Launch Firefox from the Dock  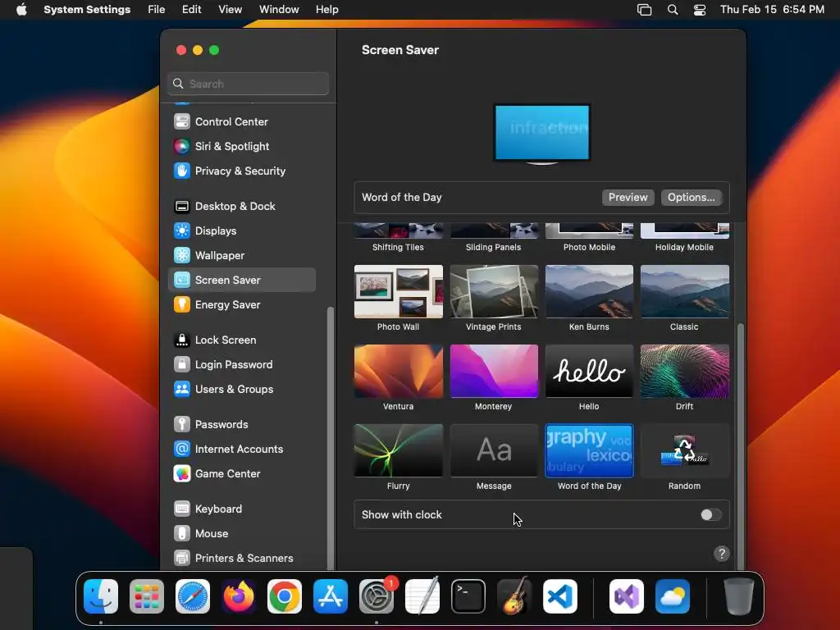pos(239,596)
